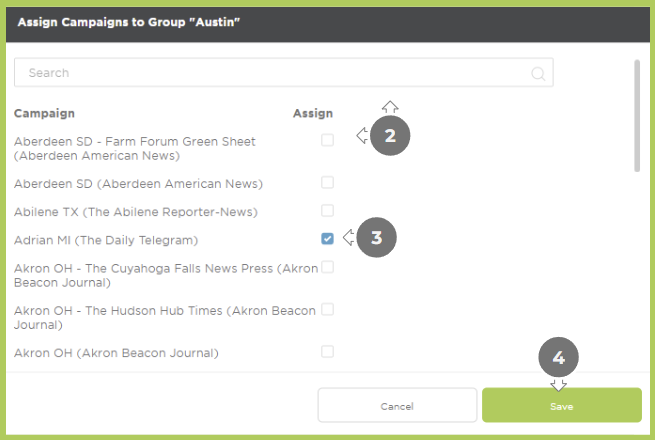Enable Abilene TX Reporter-News assignment
Viewport: 655px width, 440px height.
pyautogui.click(x=328, y=211)
